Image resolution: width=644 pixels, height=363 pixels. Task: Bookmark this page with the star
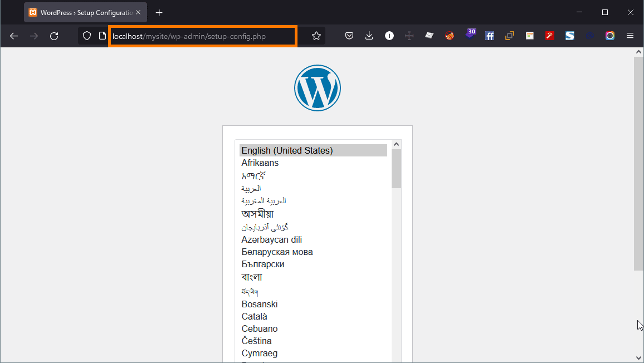pos(316,36)
